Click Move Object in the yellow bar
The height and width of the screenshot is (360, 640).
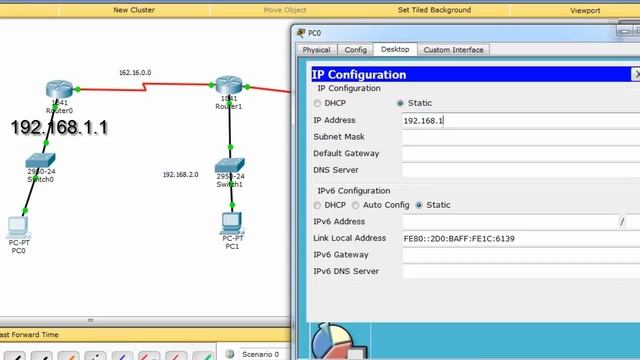(x=284, y=10)
